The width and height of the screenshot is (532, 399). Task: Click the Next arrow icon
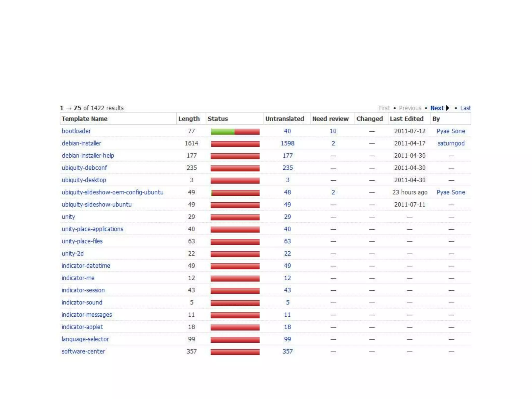point(448,108)
